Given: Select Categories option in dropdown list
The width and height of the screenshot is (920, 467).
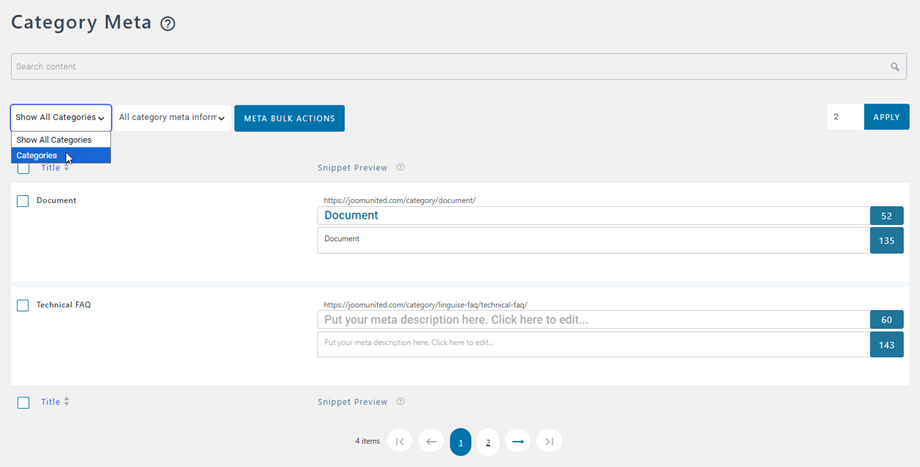Looking at the screenshot, I should click(61, 155).
